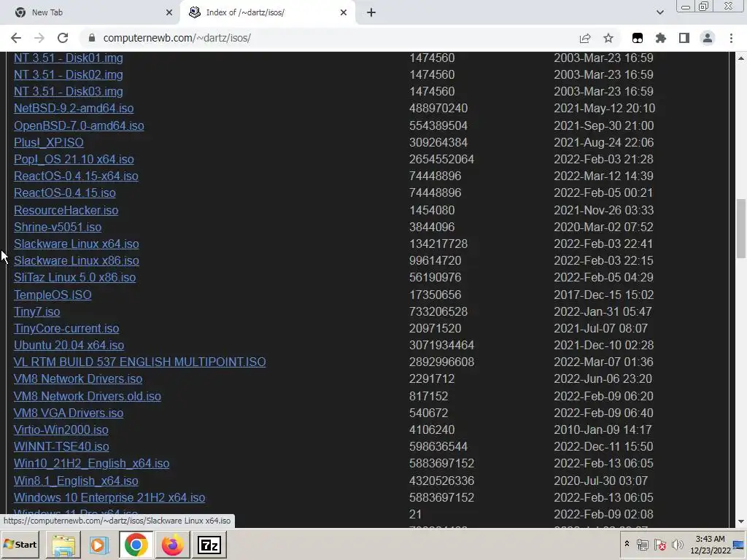Click VM8 Network Drivers.old.iso link
The height and width of the screenshot is (560, 747).
[88, 396]
